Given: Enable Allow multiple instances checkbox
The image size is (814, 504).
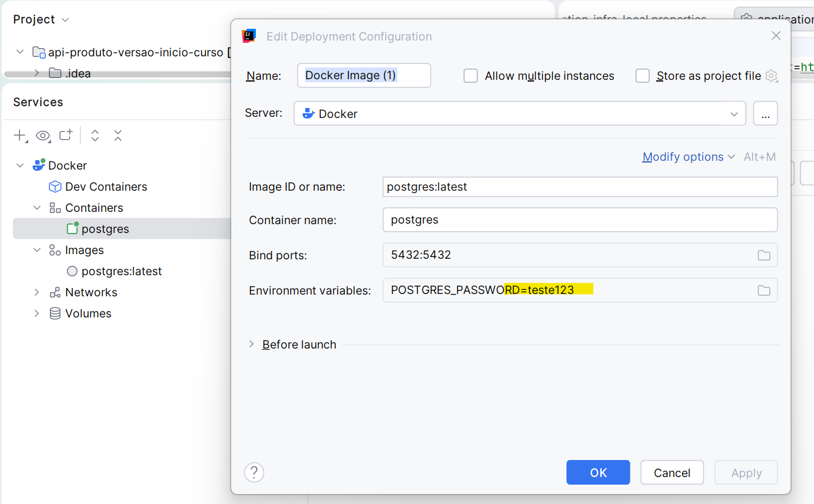Looking at the screenshot, I should pyautogui.click(x=471, y=76).
